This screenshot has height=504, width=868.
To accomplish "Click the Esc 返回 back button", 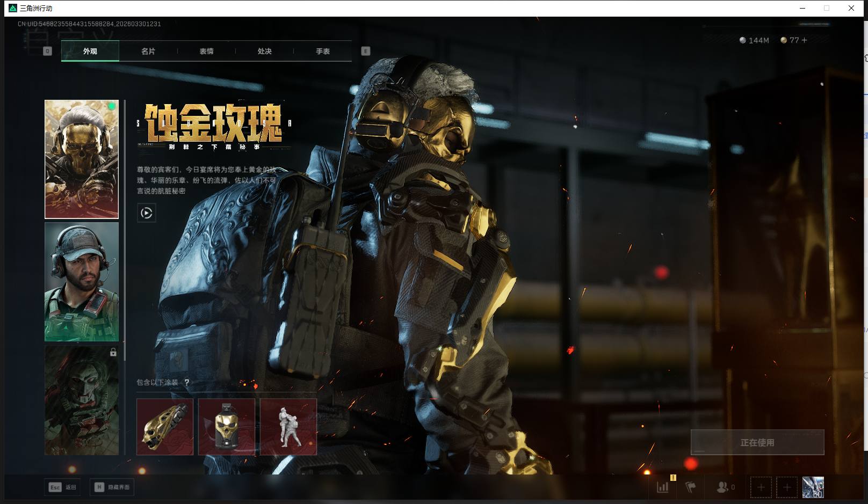I will click(x=63, y=487).
